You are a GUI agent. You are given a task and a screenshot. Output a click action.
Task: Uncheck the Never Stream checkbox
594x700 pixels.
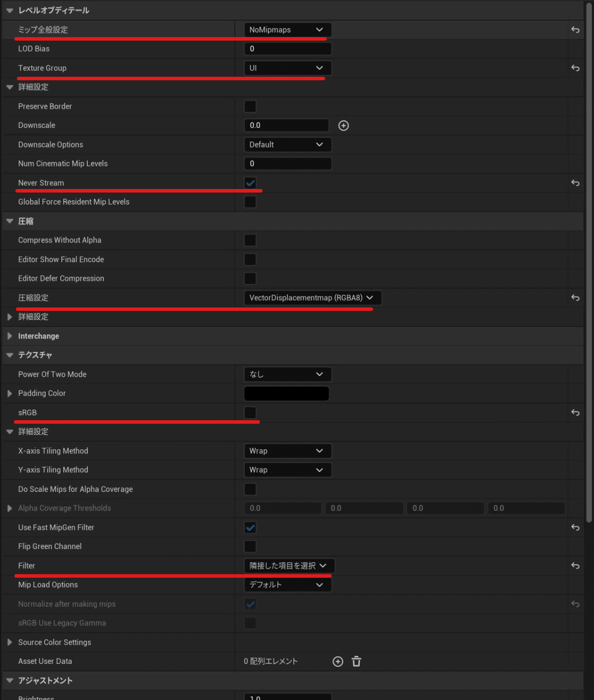[x=250, y=183]
